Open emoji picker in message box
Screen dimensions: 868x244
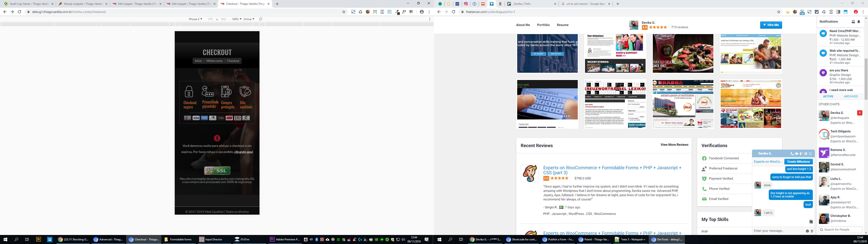click(807, 231)
